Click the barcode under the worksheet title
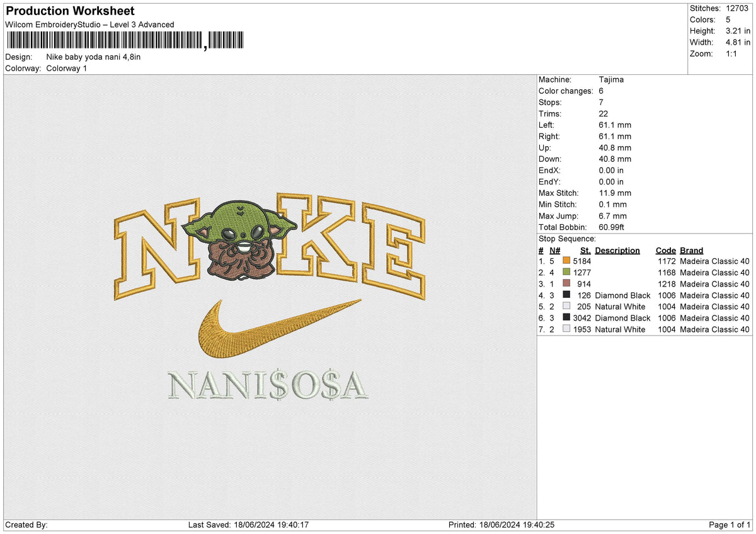 (127, 41)
